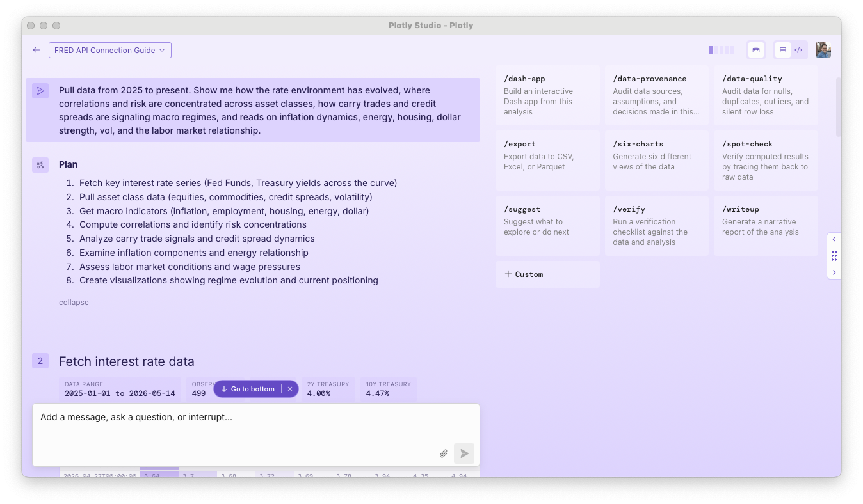Click the Plan steps icon
Viewport: 863px width, 504px height.
tap(40, 165)
